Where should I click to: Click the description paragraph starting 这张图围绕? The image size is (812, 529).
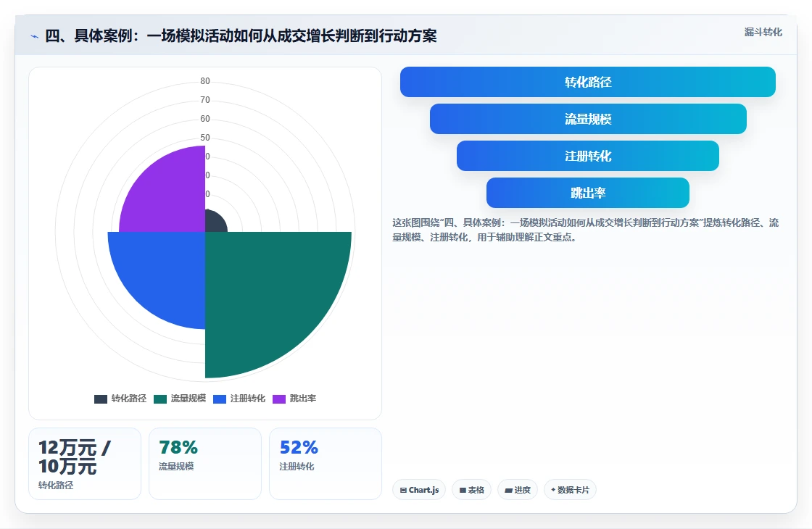[x=585, y=230]
